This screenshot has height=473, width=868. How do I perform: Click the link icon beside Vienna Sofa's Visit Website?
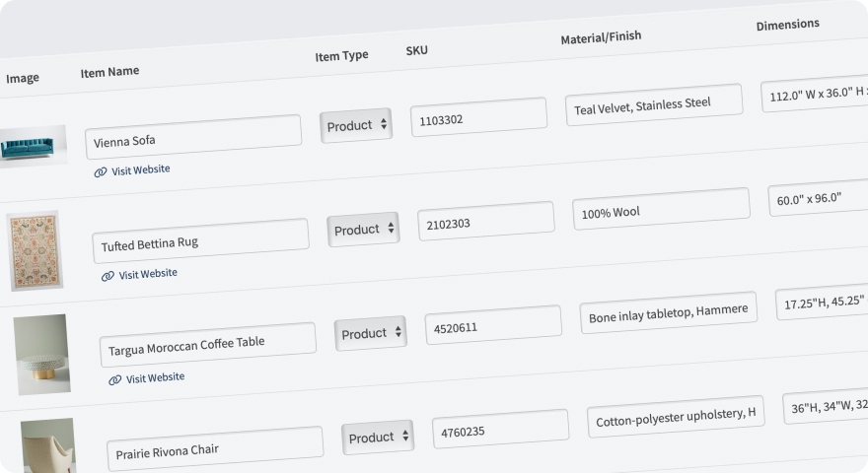click(x=101, y=171)
